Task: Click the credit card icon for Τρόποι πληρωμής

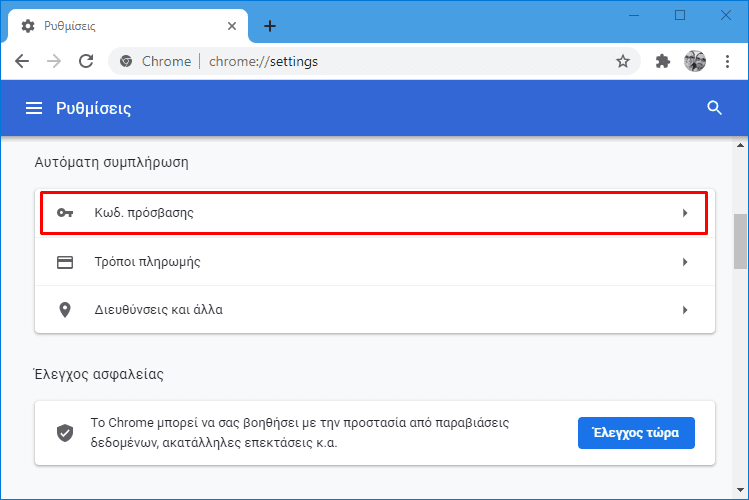Action: point(65,262)
